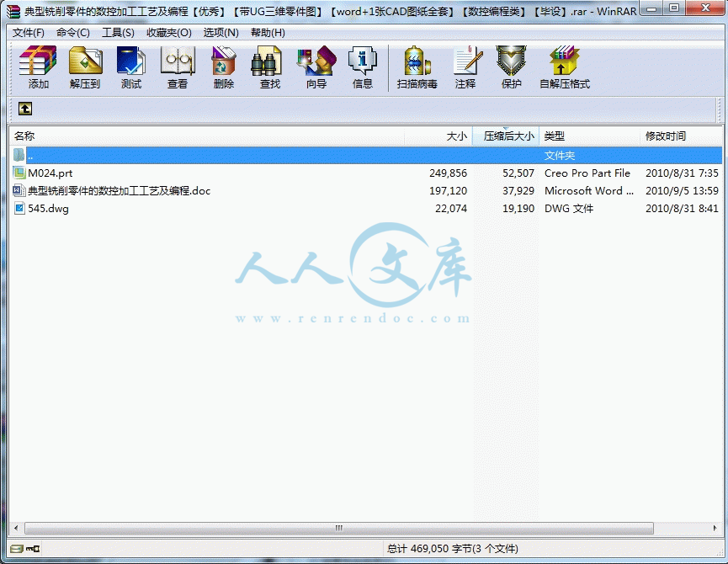This screenshot has height=564, width=728.
Task: Sort by Modified (修改时间) column header
Action: click(681, 136)
